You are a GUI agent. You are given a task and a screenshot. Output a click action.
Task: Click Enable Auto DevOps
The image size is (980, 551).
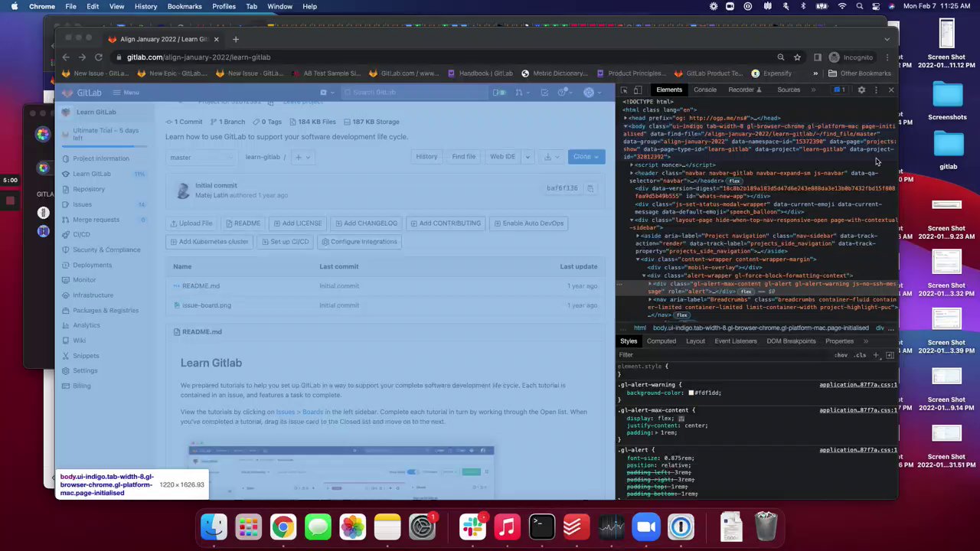[x=528, y=223]
